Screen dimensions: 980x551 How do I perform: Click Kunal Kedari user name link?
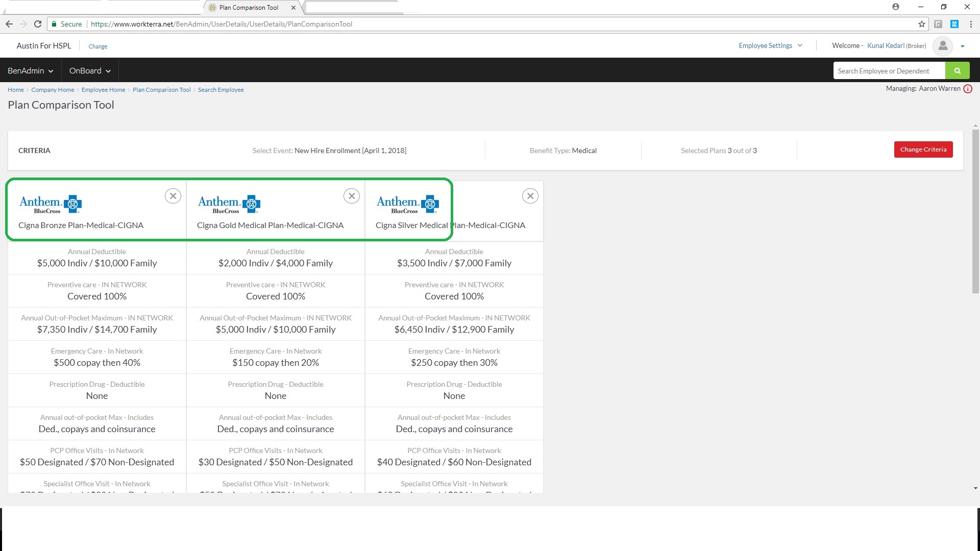(886, 45)
